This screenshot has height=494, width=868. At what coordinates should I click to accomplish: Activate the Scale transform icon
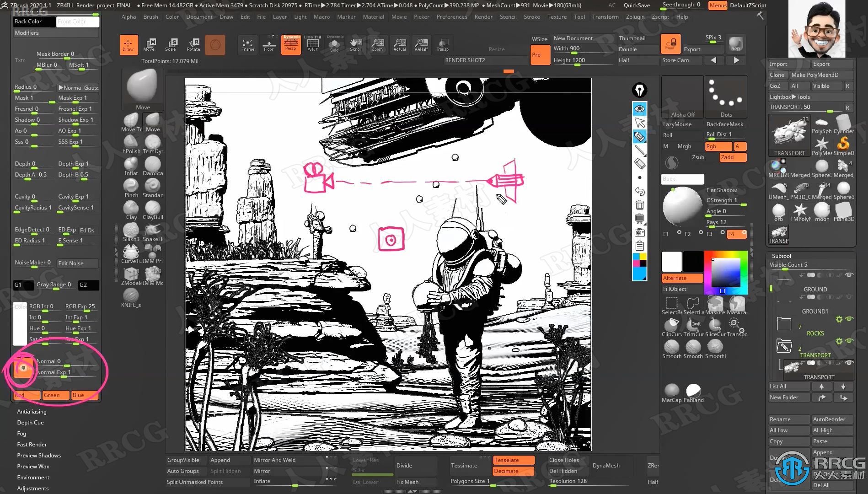click(171, 44)
